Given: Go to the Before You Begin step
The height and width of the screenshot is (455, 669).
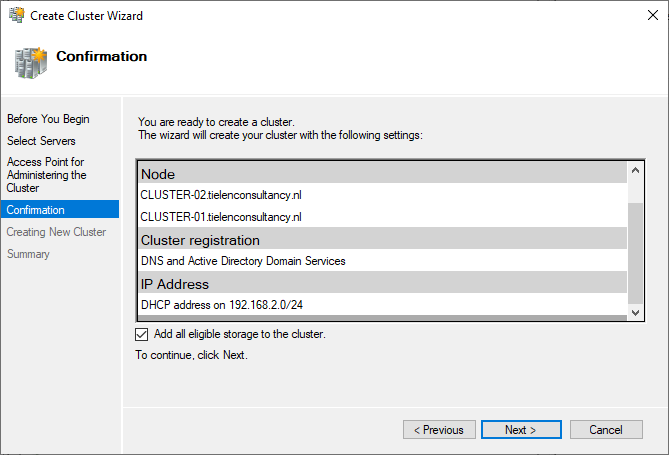Looking at the screenshot, I should click(48, 119).
